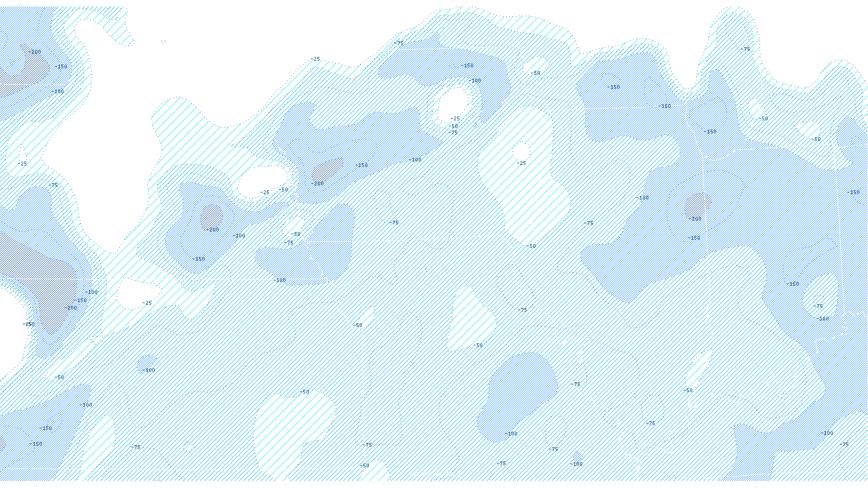Click the -25 label directly above stacked -50 and -75
The width and height of the screenshot is (868, 488).
point(455,119)
